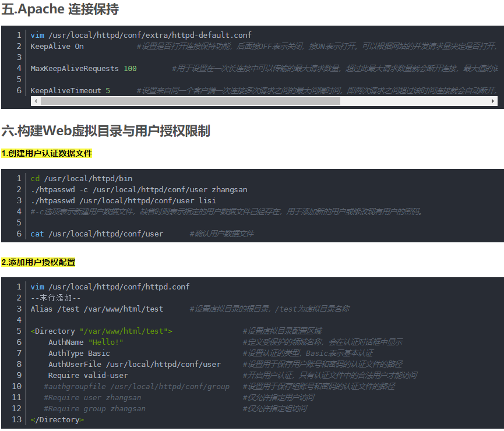The width and height of the screenshot is (504, 431).
Task: Click the comment '#-c选项表示新建用户数据文件'
Action: tap(82, 211)
